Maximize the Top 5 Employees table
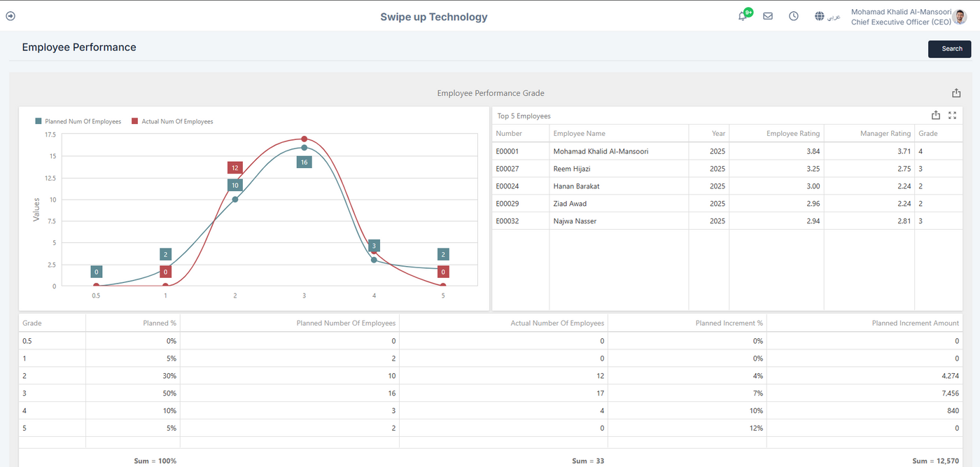 pos(952,116)
